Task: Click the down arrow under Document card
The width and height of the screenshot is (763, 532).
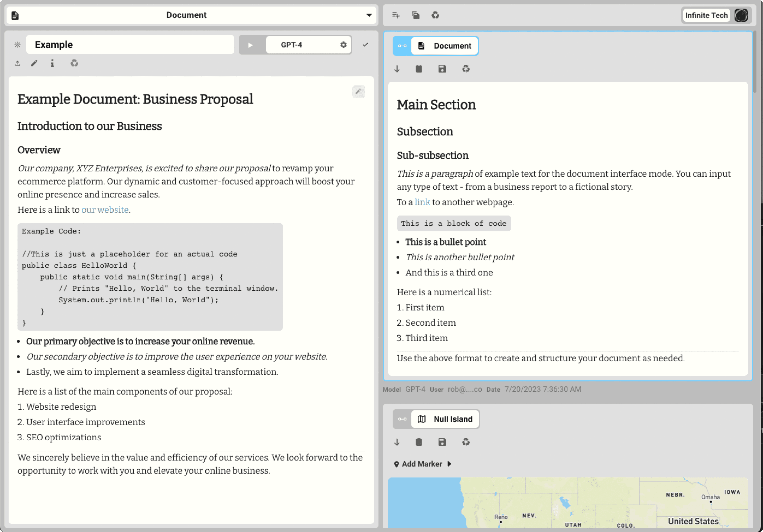Action: coord(397,69)
